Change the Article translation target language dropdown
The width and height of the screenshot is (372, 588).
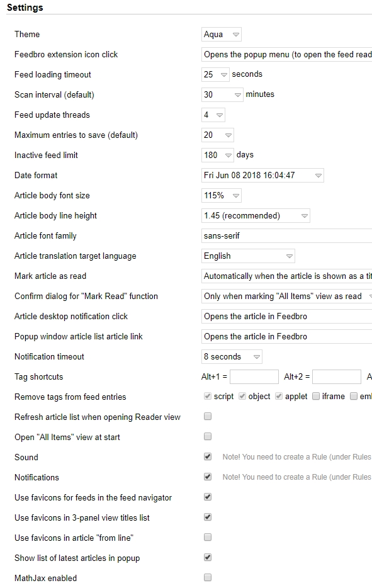click(x=248, y=256)
